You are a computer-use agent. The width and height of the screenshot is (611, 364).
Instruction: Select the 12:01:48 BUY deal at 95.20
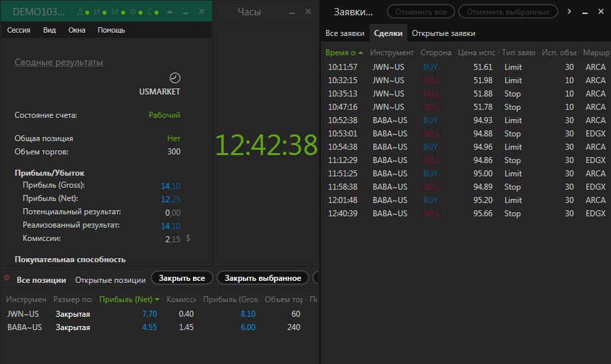point(467,200)
